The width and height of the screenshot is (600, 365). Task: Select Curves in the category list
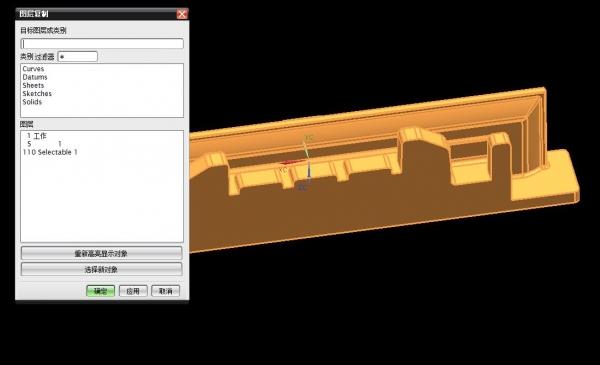[33, 69]
